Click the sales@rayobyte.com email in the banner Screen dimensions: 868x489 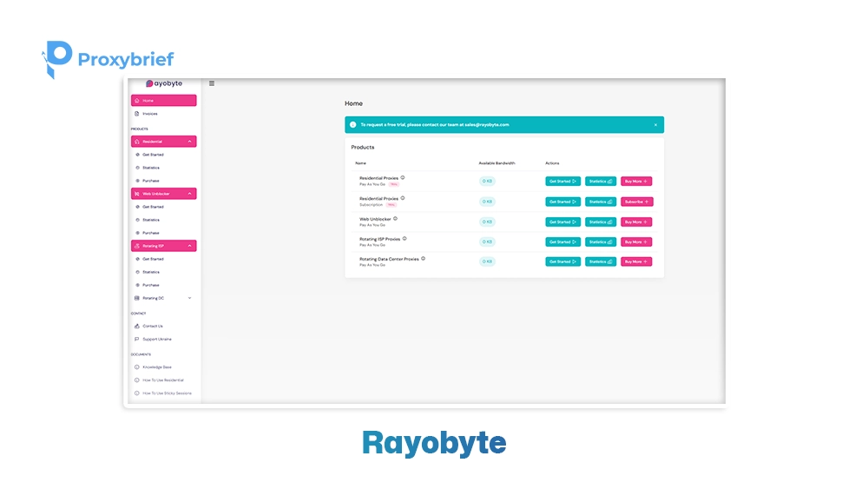487,124
